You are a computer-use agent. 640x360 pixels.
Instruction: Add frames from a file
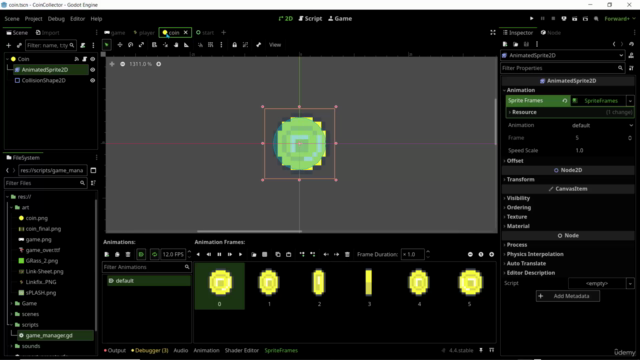click(254, 254)
